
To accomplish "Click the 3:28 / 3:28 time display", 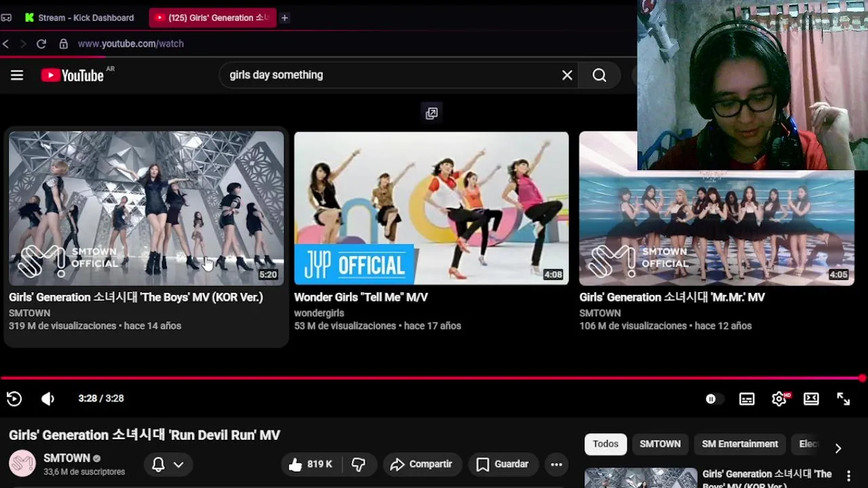I will point(101,399).
